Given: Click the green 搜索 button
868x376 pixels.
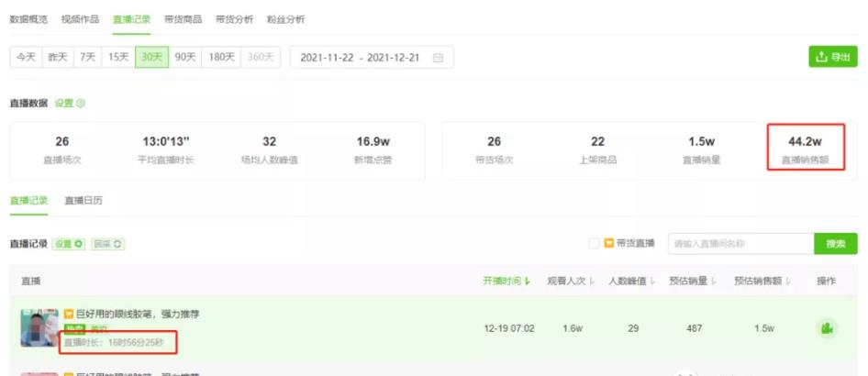Looking at the screenshot, I should coord(835,244).
